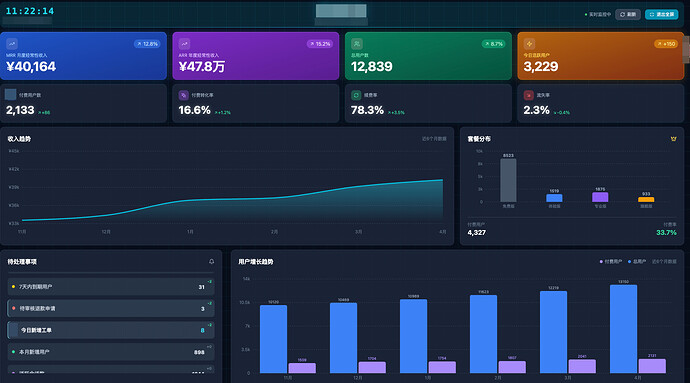Screen dimensions: 690x383
Task: Click the blue 1519 plan bar
Action: pyautogui.click(x=554, y=198)
